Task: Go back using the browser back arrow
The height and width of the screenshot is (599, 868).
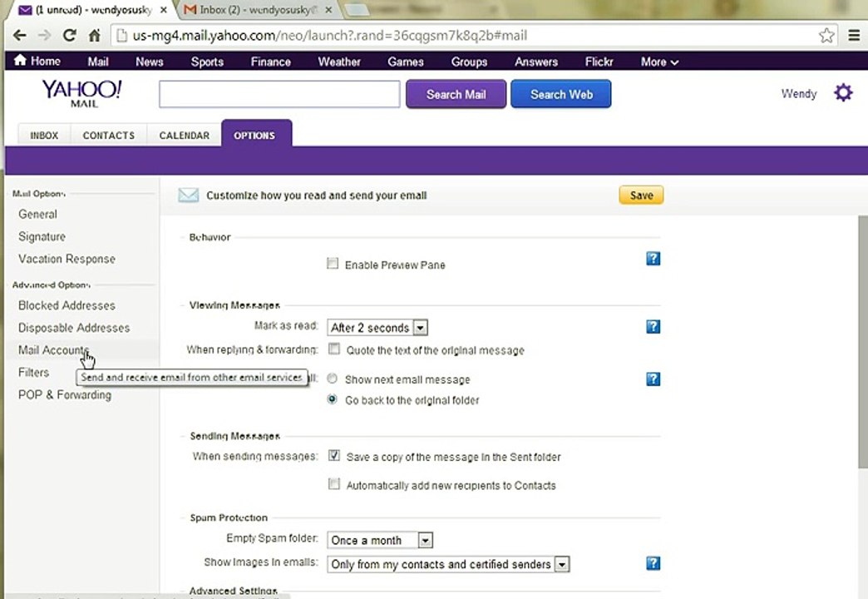Action: coord(19,36)
